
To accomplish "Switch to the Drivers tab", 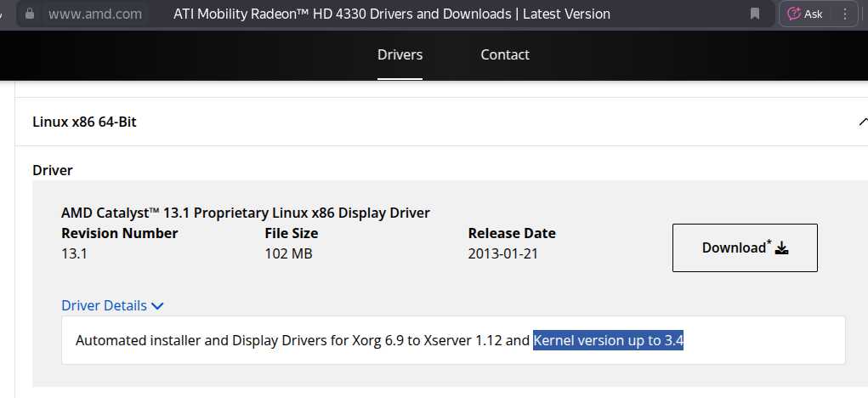I will (400, 54).
